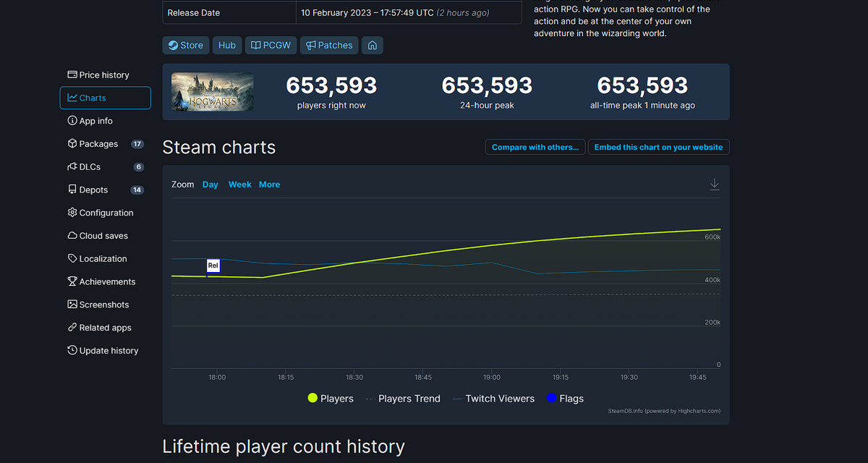Open Packages sidebar item
868x463 pixels.
click(x=106, y=144)
